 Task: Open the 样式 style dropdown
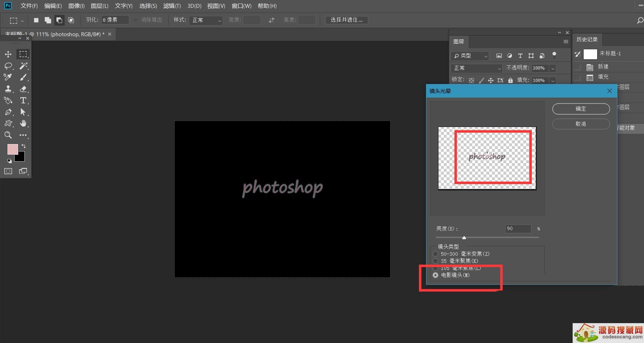click(x=206, y=20)
